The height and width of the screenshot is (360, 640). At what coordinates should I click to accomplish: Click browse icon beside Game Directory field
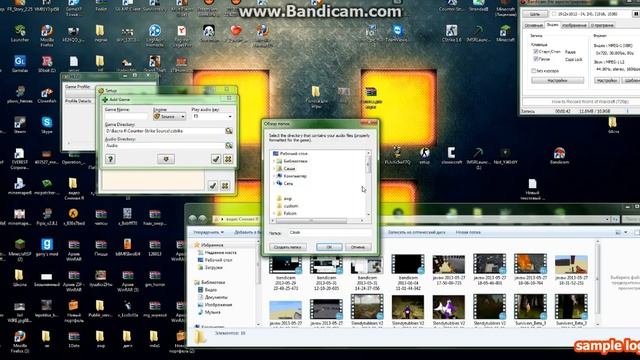229,131
